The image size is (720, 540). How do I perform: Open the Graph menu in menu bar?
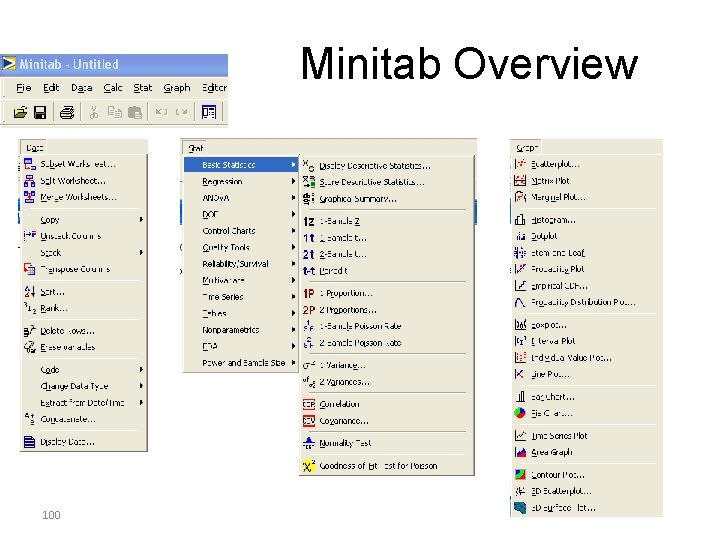177,88
